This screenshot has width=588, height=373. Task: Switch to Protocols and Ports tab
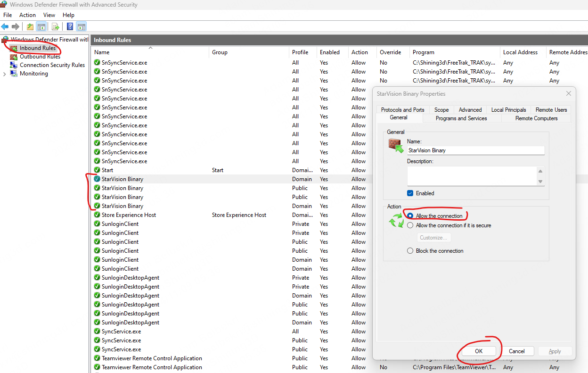pos(402,109)
